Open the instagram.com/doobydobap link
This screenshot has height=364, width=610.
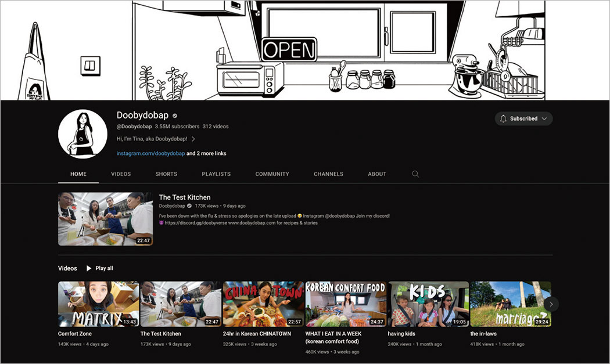coord(150,154)
